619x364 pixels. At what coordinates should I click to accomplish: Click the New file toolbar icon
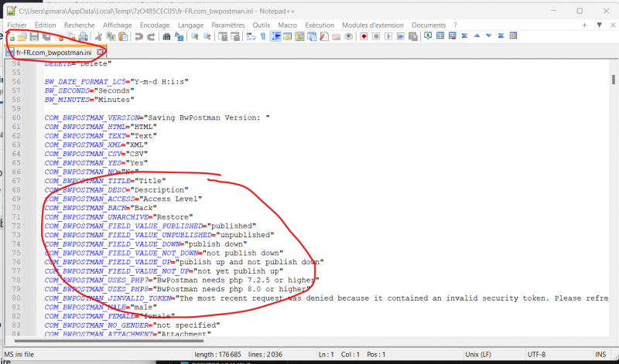pos(10,36)
